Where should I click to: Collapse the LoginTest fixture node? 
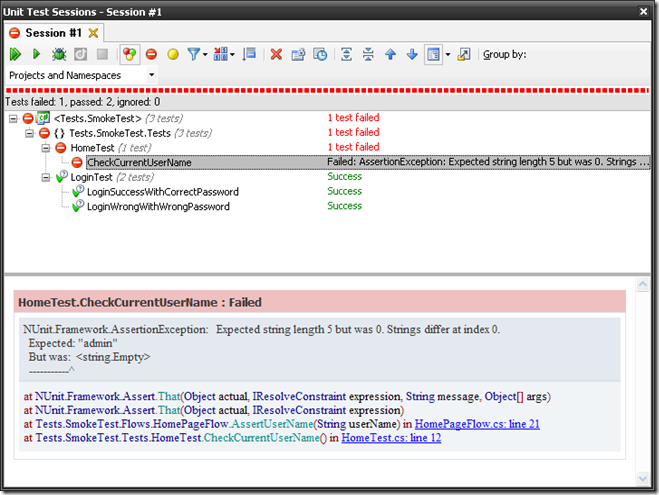[x=46, y=178]
